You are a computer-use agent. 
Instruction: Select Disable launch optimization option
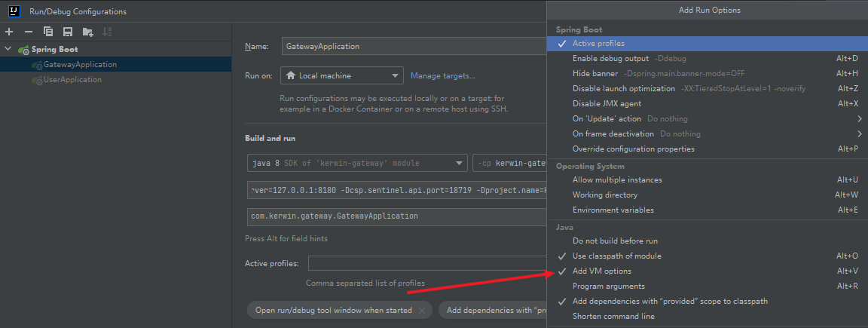[707, 89]
